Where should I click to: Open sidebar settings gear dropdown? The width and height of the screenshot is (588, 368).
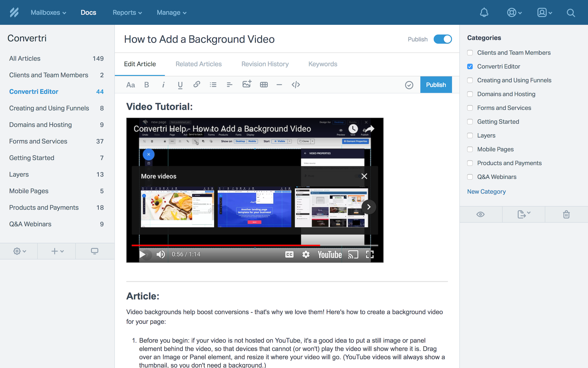point(20,251)
